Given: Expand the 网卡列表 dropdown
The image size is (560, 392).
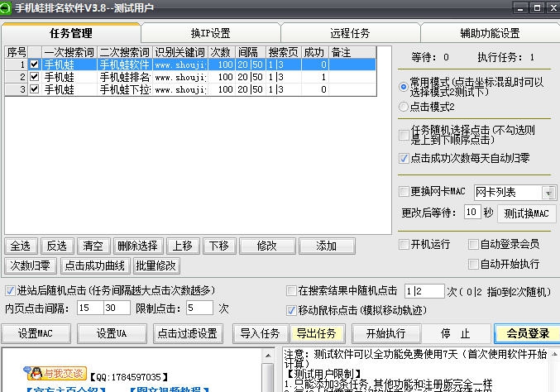Looking at the screenshot, I should point(548,193).
